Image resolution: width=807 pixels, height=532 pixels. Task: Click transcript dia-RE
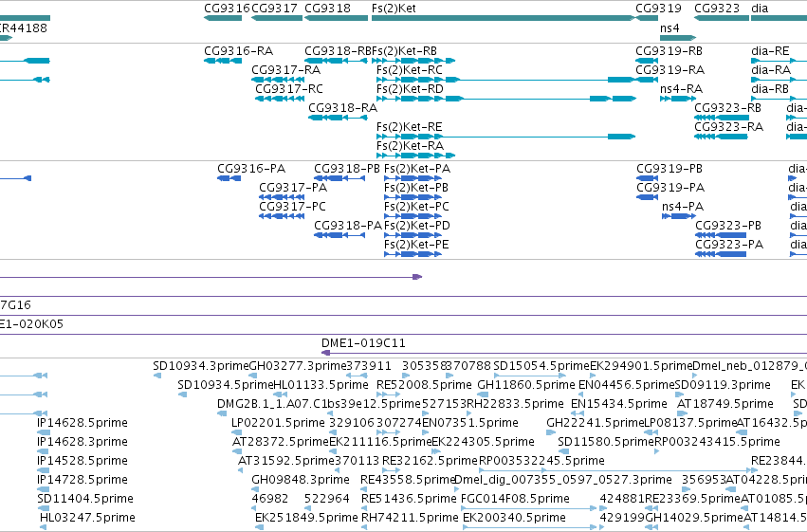(x=779, y=61)
